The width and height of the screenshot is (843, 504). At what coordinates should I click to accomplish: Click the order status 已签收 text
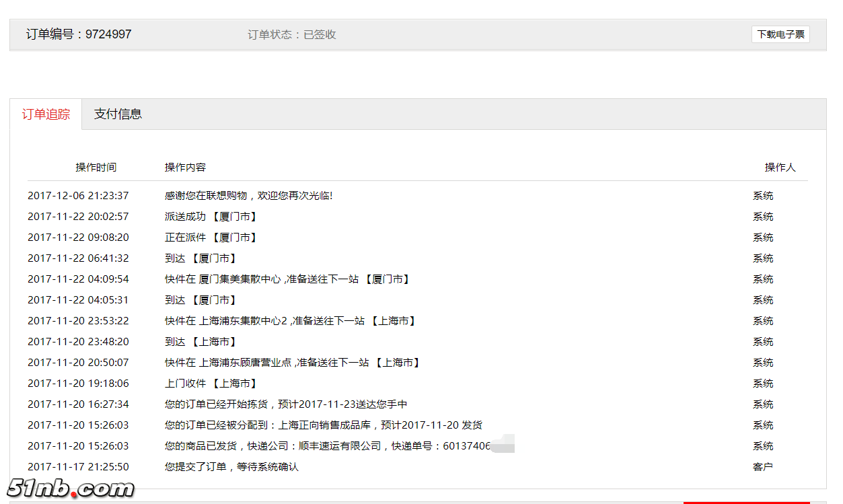click(x=320, y=35)
